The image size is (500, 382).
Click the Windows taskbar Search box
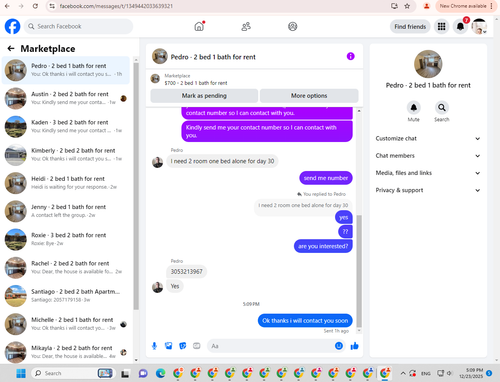tap(73, 373)
